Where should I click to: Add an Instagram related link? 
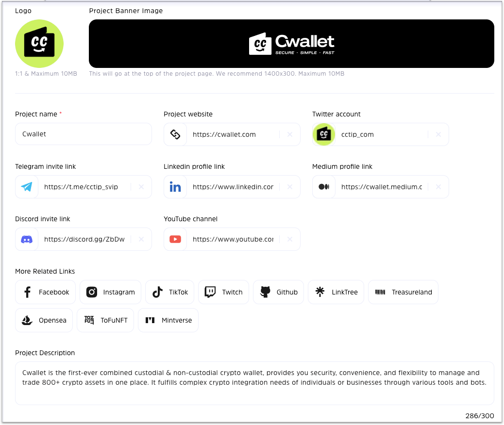tap(111, 292)
